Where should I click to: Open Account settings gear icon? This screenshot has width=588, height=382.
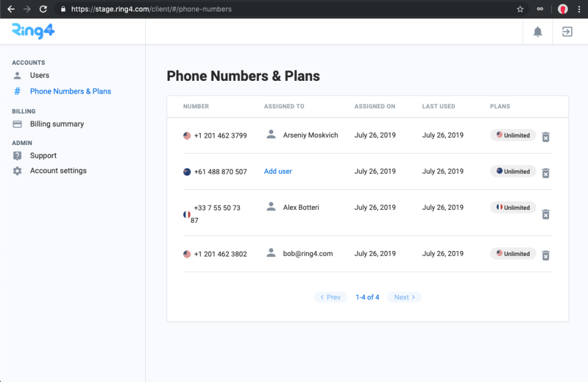[17, 170]
